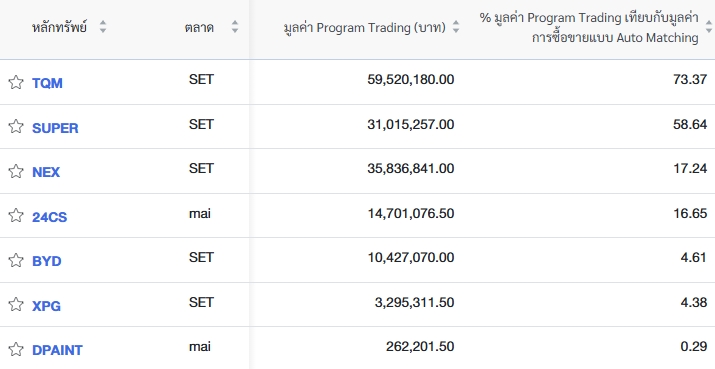The image size is (715, 369).
Task: Select the หลักทรัพย์ column header
Action: (x=59, y=27)
